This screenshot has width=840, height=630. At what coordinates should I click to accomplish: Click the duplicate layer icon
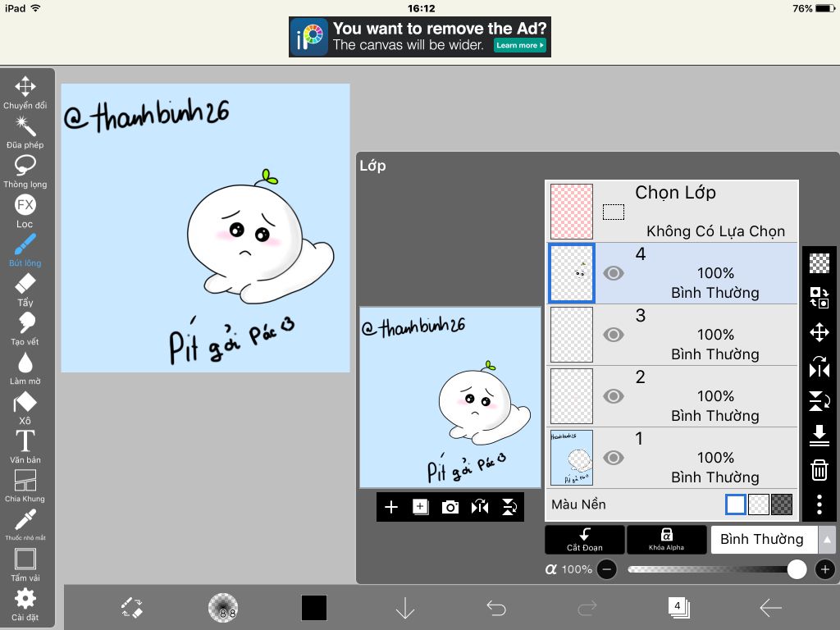(x=421, y=507)
